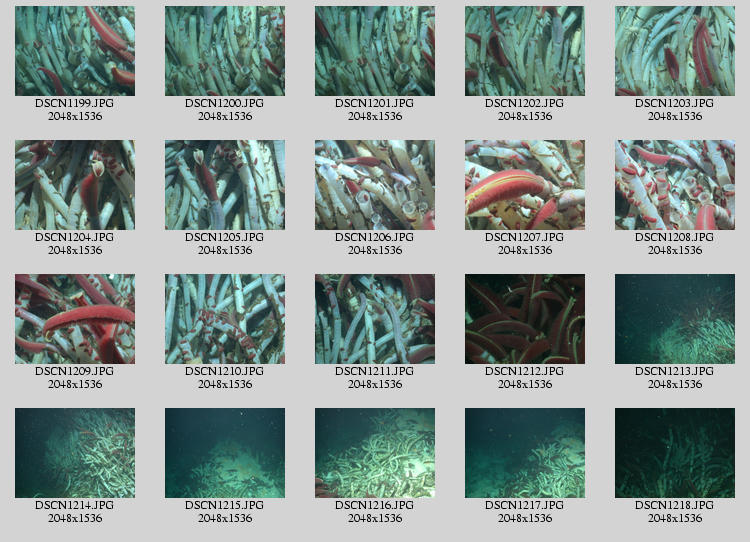Open thumbnail image DSCN1211.JPG
The height and width of the screenshot is (542, 750).
(x=375, y=319)
